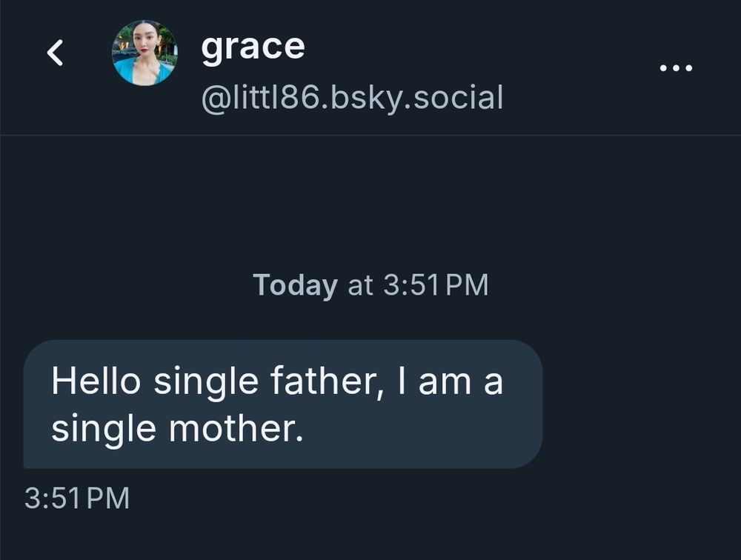
Task: Click the word "Today" in the date label
Action: pos(295,285)
